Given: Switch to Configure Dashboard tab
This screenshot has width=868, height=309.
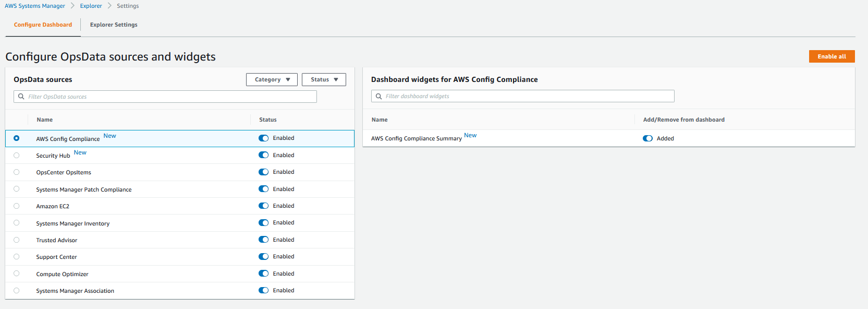Looking at the screenshot, I should (x=43, y=25).
